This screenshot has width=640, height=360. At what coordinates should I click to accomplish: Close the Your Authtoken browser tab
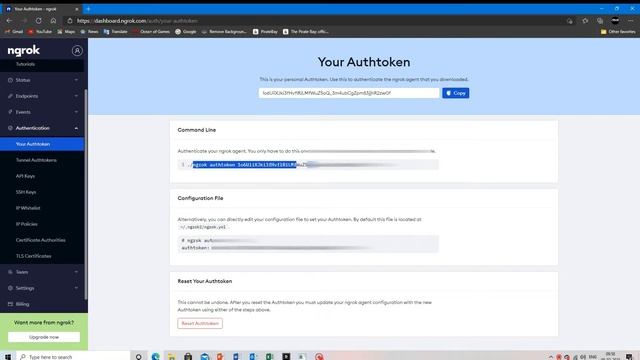pyautogui.click(x=77, y=9)
